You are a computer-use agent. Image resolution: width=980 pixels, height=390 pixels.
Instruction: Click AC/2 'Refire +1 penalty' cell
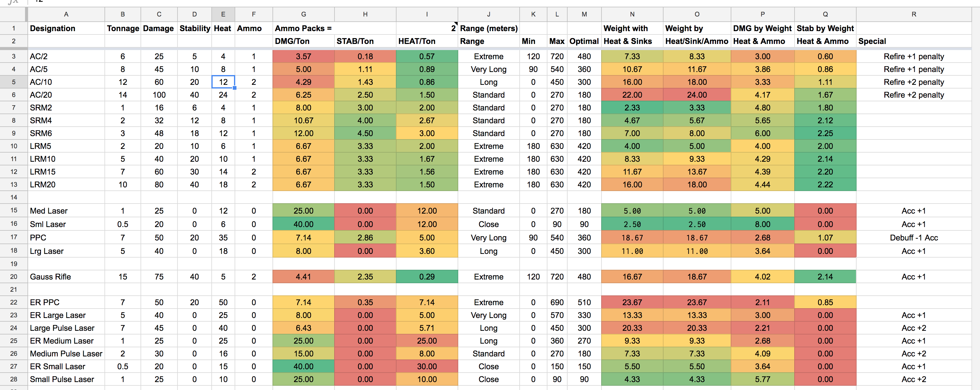click(x=913, y=57)
